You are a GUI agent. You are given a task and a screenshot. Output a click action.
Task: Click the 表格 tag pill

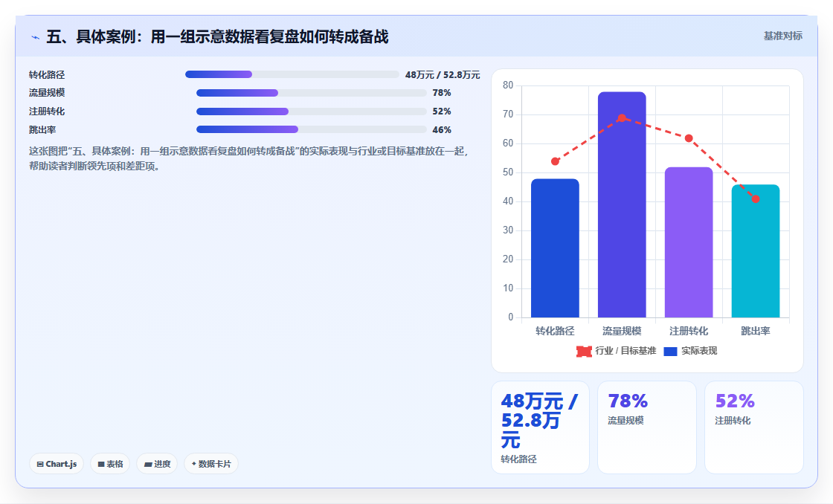click(110, 464)
